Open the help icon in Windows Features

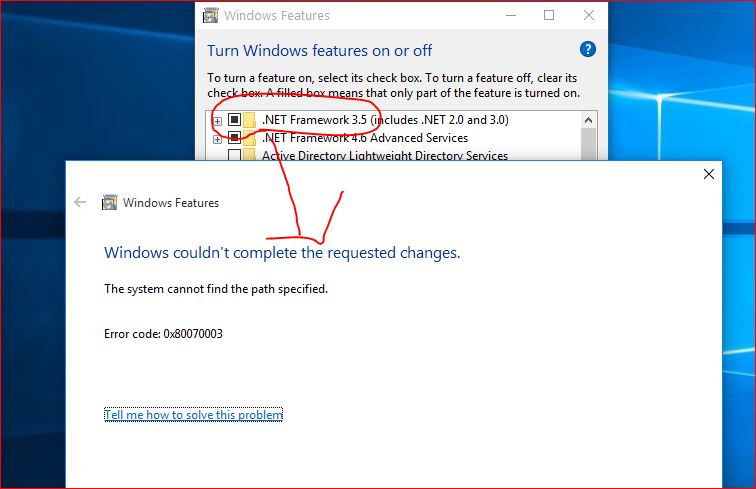pos(587,49)
